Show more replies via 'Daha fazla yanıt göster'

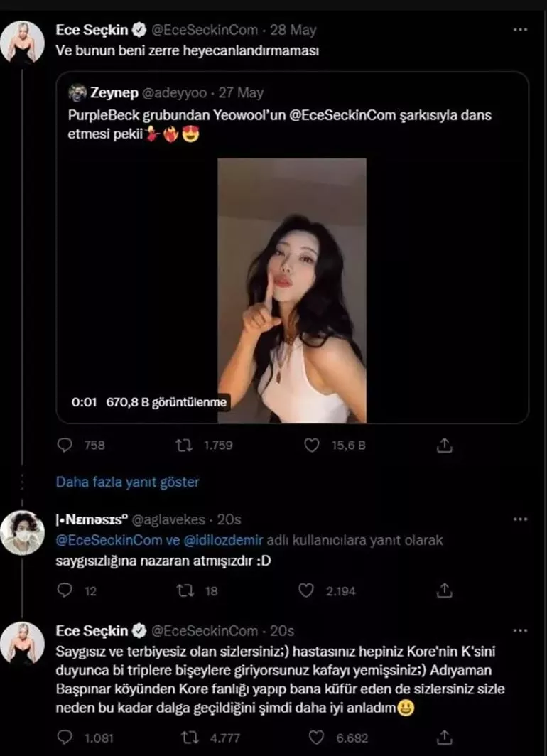tap(128, 482)
